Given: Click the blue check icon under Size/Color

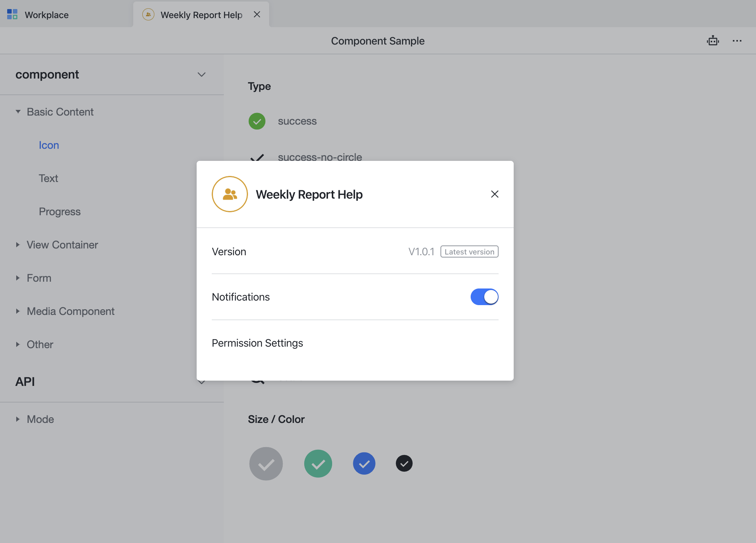Looking at the screenshot, I should 364,463.
